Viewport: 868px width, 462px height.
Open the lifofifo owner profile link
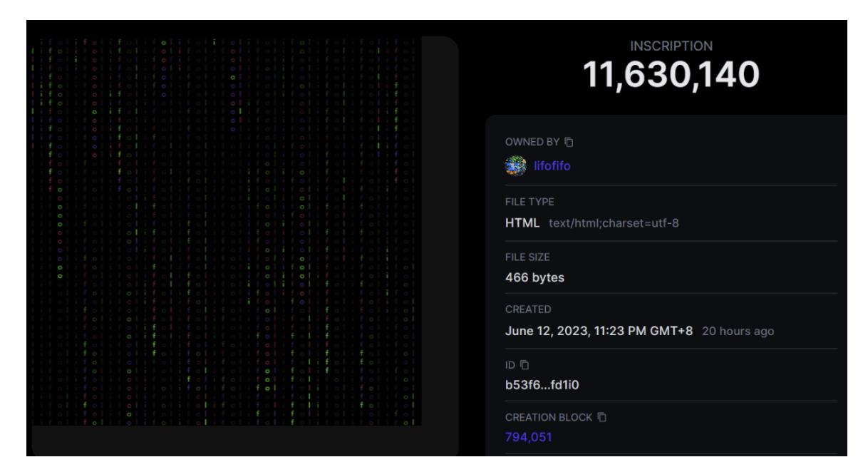pos(551,165)
